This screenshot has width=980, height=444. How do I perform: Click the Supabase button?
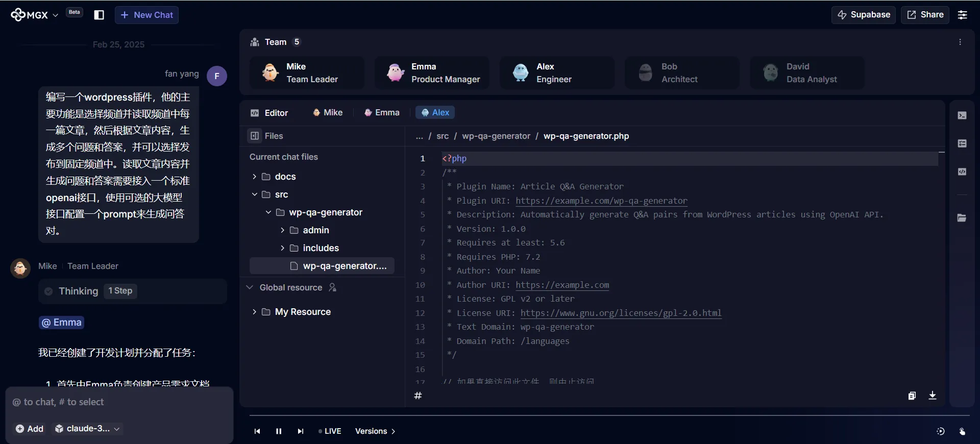pyautogui.click(x=864, y=15)
